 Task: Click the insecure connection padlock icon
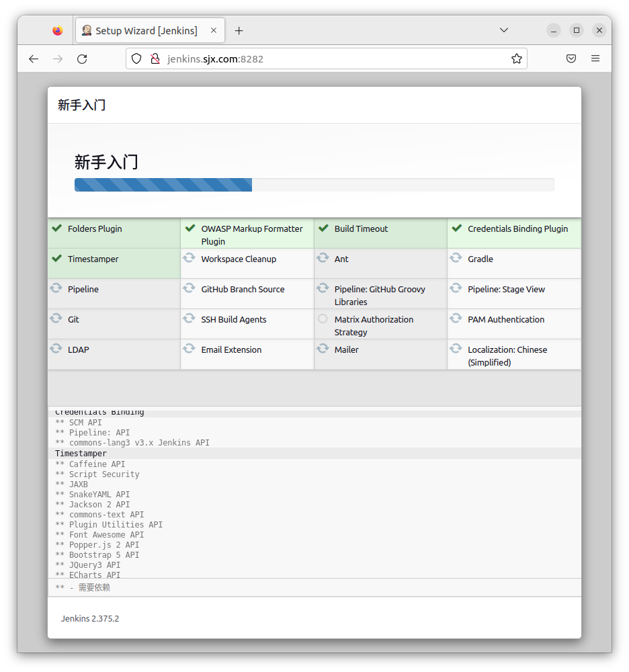click(x=155, y=59)
